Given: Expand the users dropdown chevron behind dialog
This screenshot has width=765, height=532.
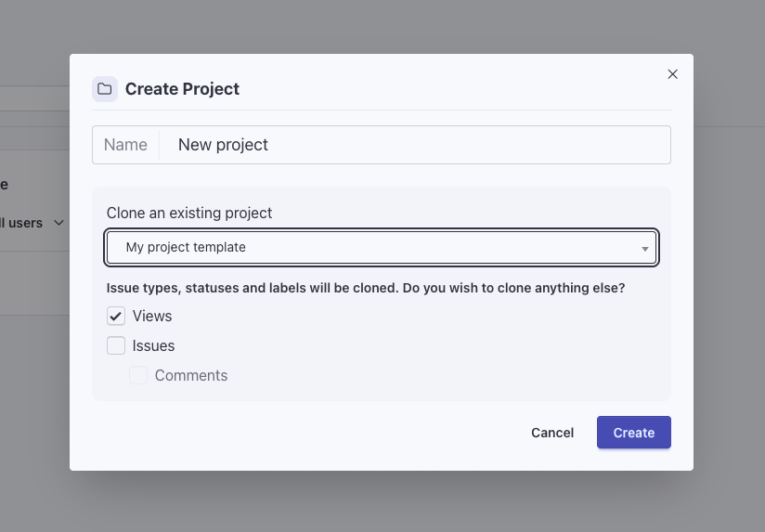Looking at the screenshot, I should tap(58, 223).
